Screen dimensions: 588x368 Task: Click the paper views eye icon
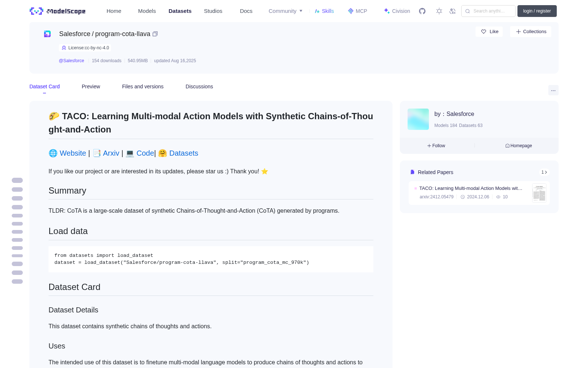click(498, 197)
